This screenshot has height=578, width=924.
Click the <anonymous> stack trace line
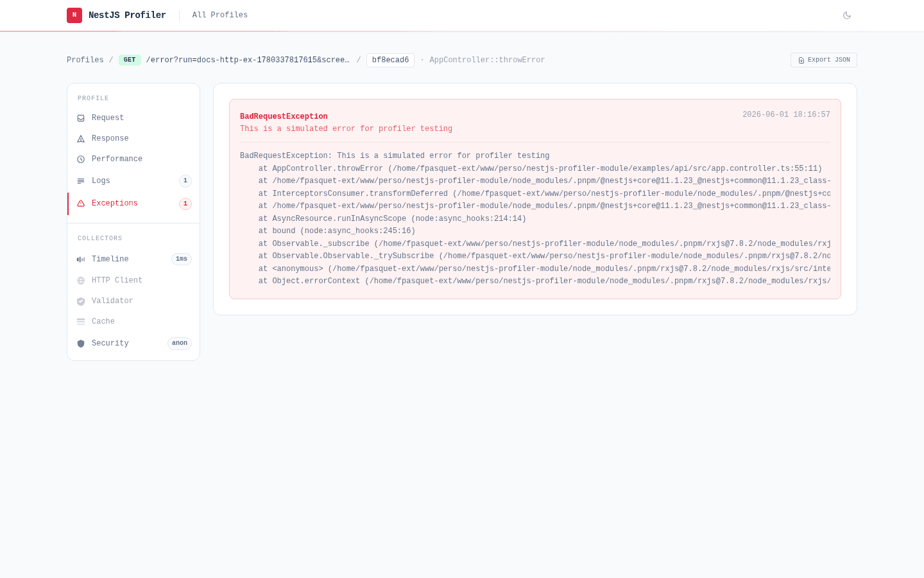click(544, 268)
